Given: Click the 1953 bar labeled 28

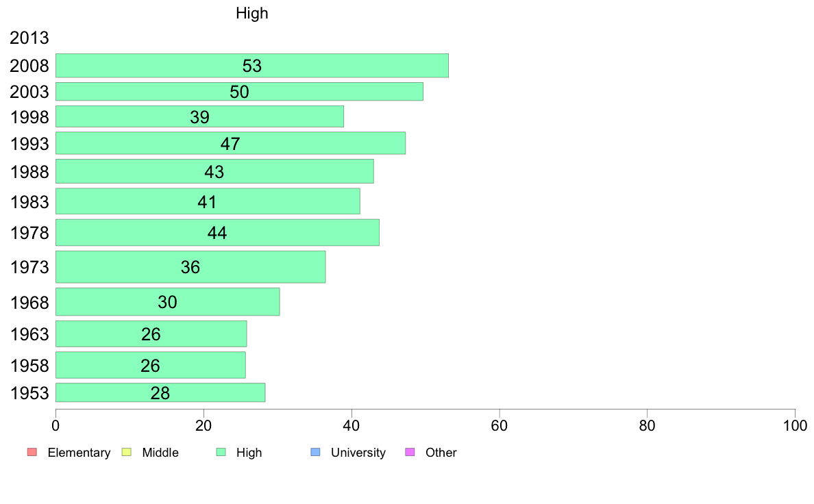Looking at the screenshot, I should point(160,392).
